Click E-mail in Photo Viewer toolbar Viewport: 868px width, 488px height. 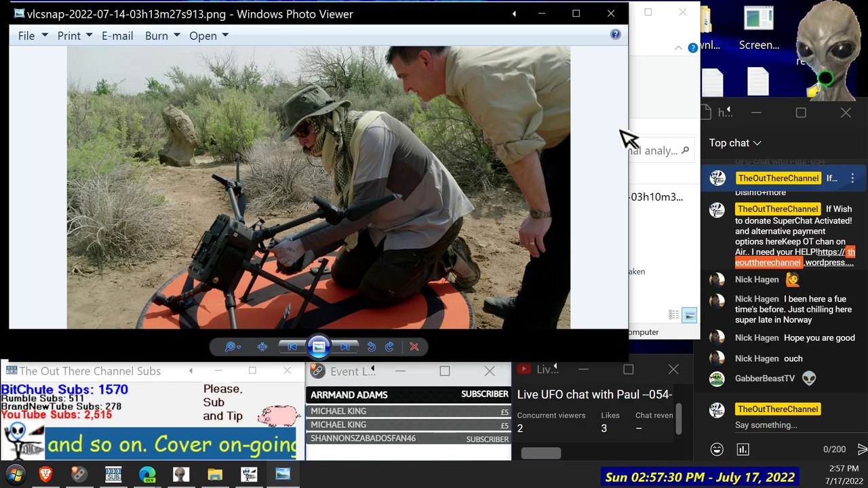point(117,36)
